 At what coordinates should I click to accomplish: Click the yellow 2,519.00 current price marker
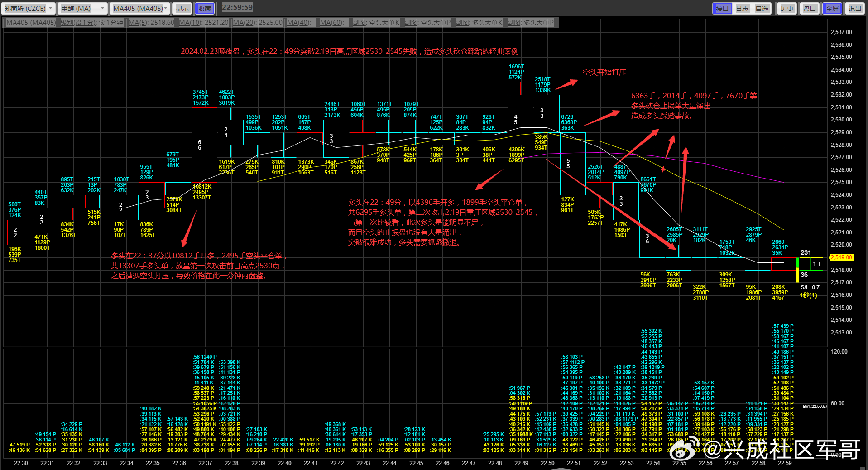(841, 257)
